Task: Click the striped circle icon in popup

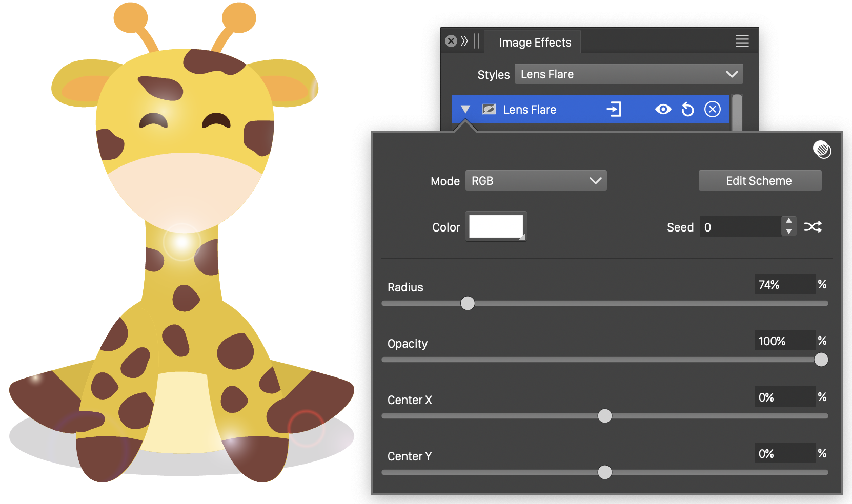Action: pos(822,150)
